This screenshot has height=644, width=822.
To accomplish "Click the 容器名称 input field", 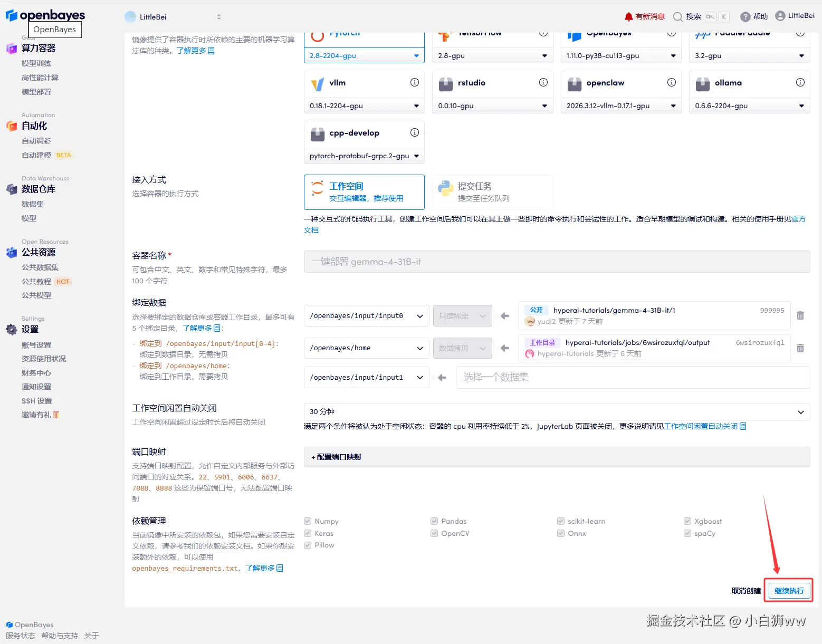I will tap(557, 262).
